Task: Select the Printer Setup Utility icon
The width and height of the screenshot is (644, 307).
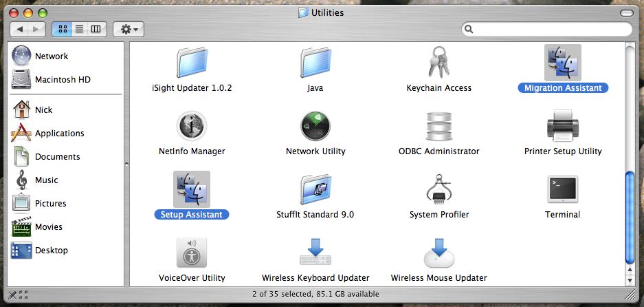Action: tap(563, 125)
